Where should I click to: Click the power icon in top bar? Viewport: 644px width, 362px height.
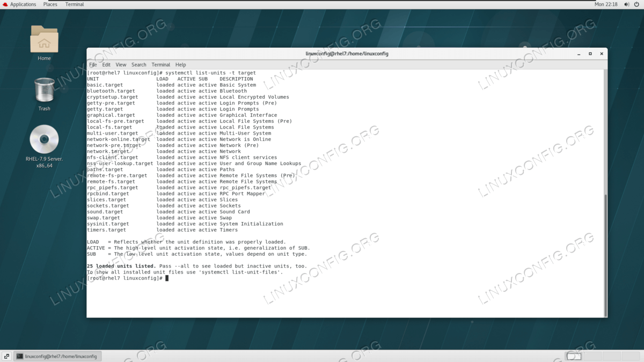point(637,4)
